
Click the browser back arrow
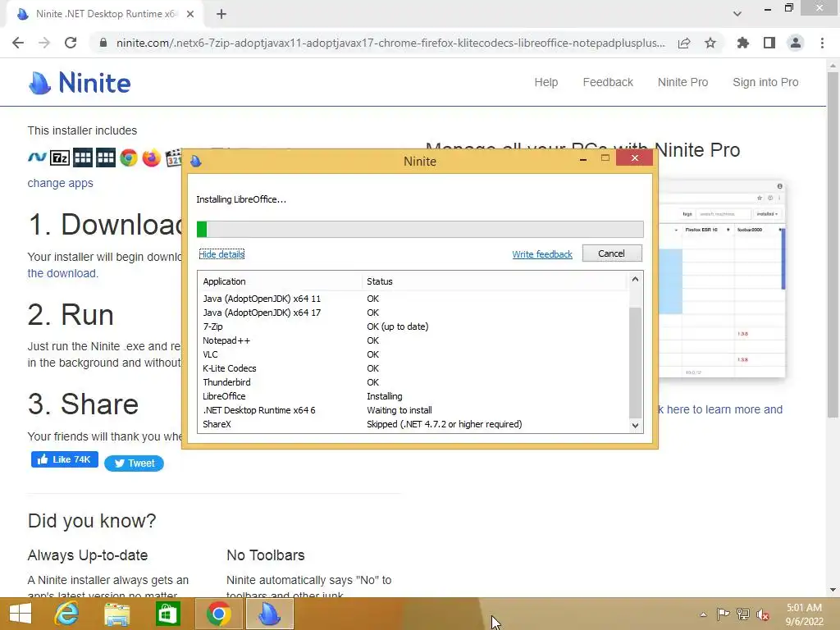[x=18, y=43]
